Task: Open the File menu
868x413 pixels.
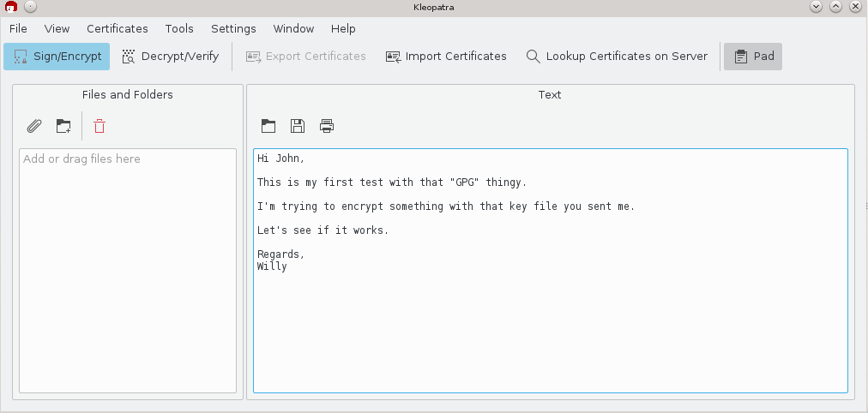Action: tap(18, 28)
